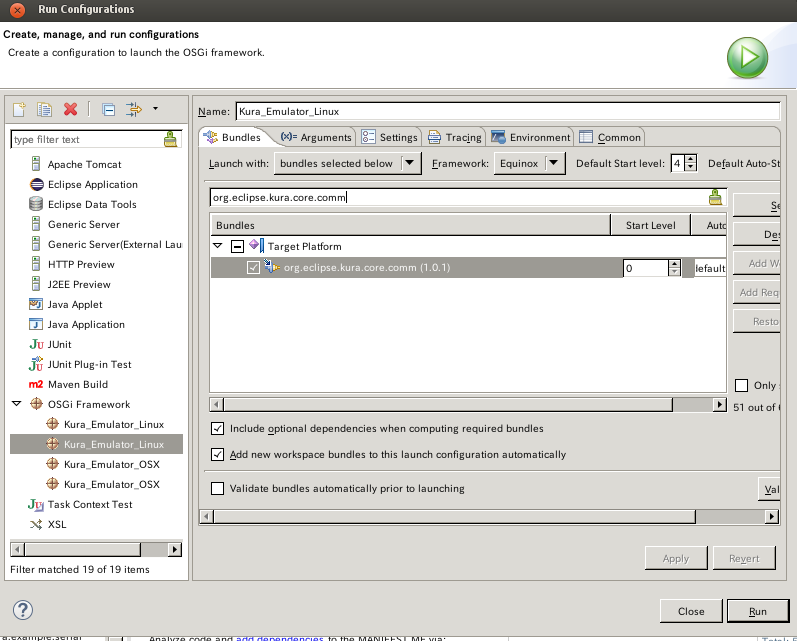Click the New launch configuration icon

click(19, 109)
